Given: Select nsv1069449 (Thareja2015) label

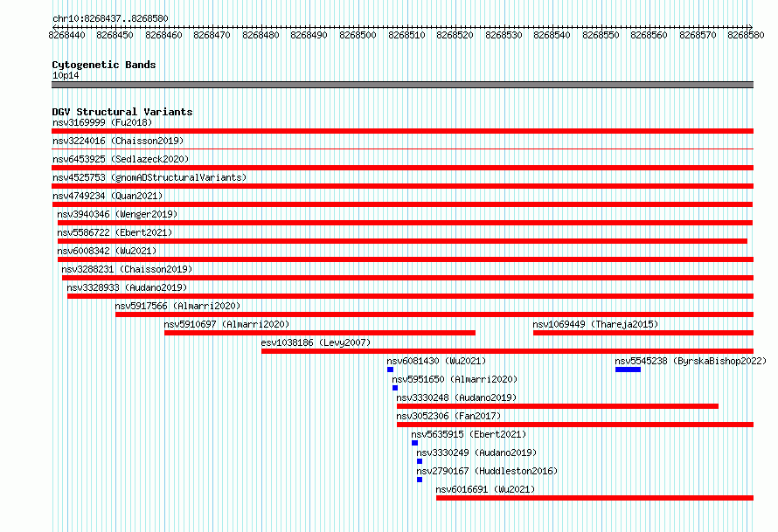Looking at the screenshot, I should pyautogui.click(x=595, y=324).
